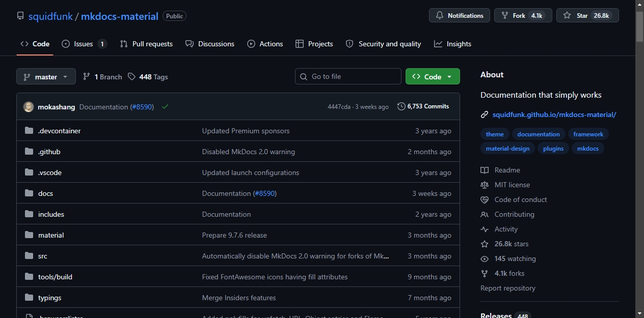Image resolution: width=644 pixels, height=318 pixels.
Task: Switch to the Code tab
Action: 35,44
